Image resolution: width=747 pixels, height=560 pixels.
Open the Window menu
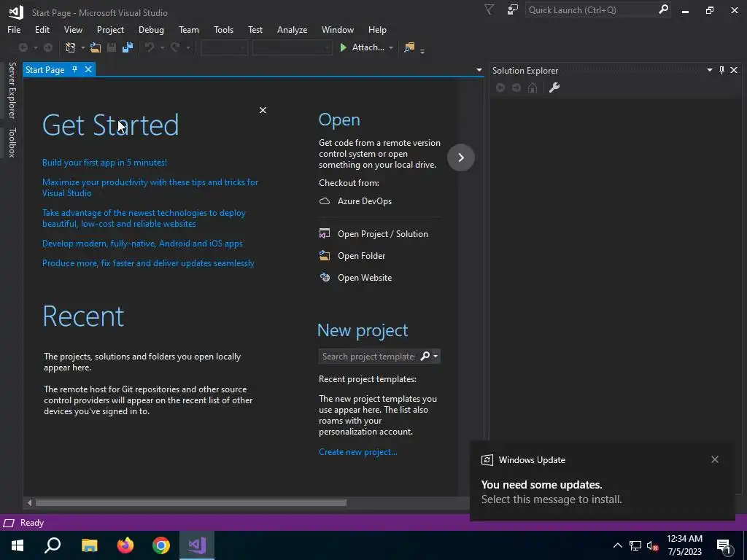tap(337, 29)
